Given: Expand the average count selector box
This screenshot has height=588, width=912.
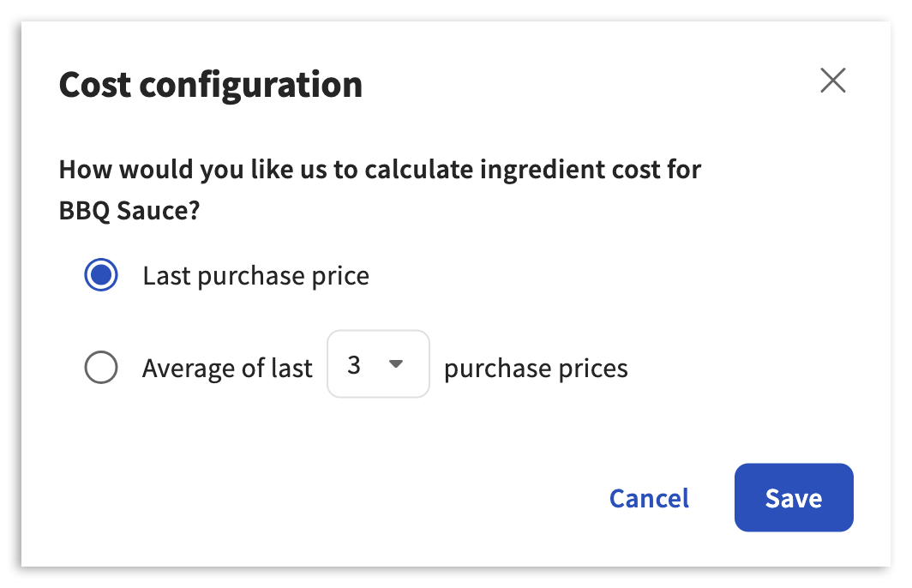Looking at the screenshot, I should coord(378,364).
